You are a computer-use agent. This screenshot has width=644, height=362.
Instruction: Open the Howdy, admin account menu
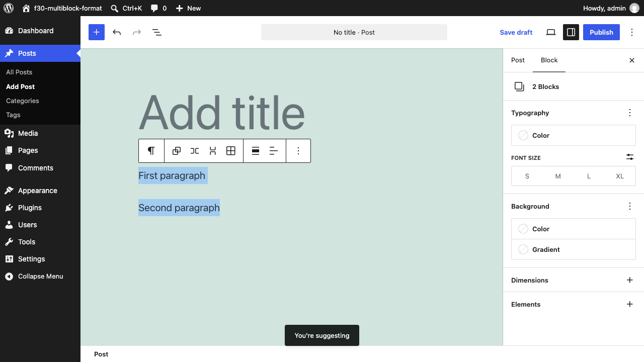point(611,8)
